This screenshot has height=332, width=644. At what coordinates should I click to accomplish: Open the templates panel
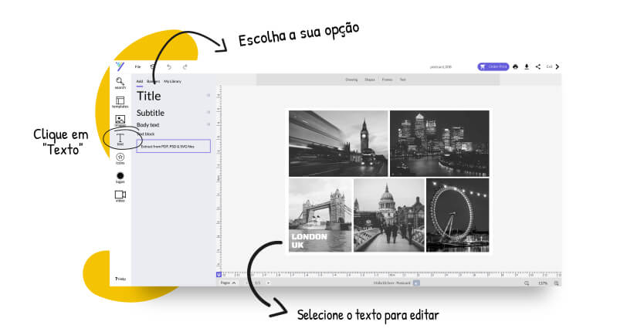120,103
